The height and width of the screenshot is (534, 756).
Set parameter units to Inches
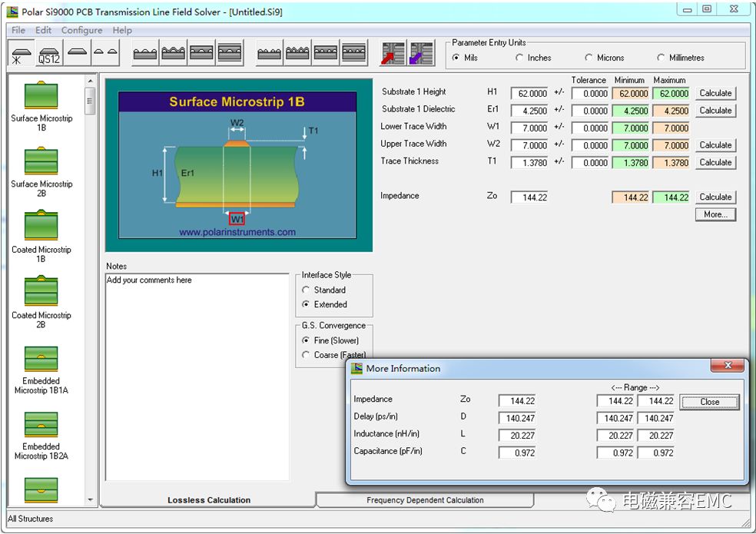coord(520,58)
